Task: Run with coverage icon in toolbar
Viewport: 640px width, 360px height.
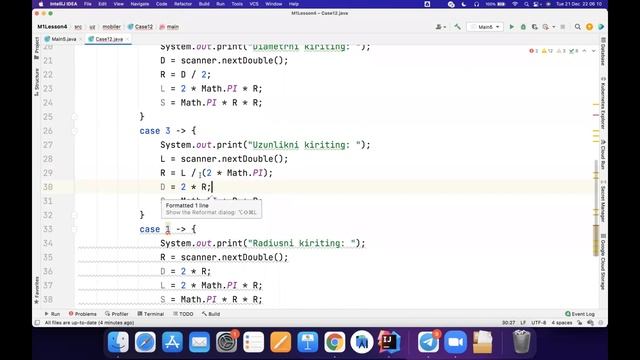Action: 534,27
